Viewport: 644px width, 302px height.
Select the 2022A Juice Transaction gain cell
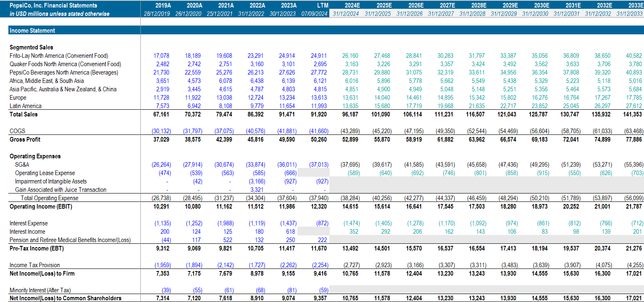(257, 190)
